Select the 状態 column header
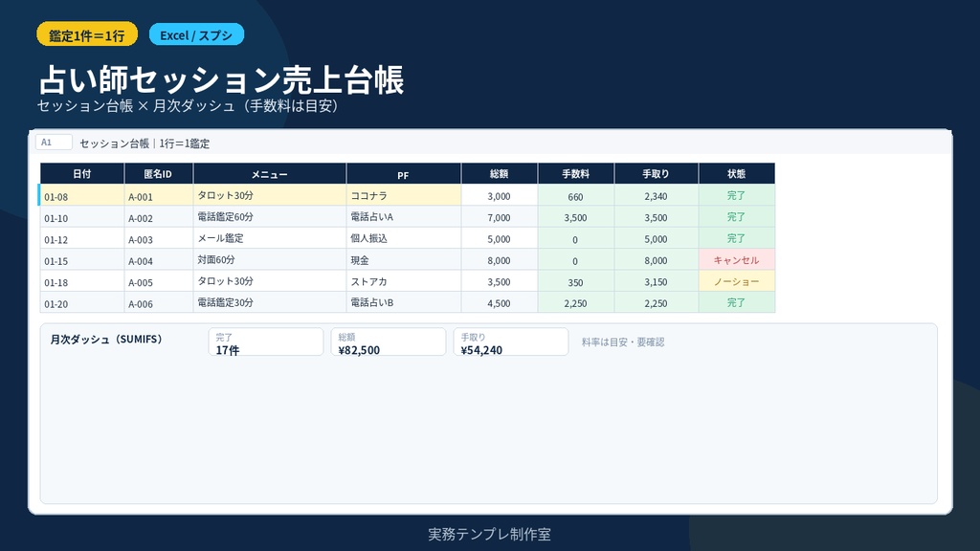 coord(737,174)
